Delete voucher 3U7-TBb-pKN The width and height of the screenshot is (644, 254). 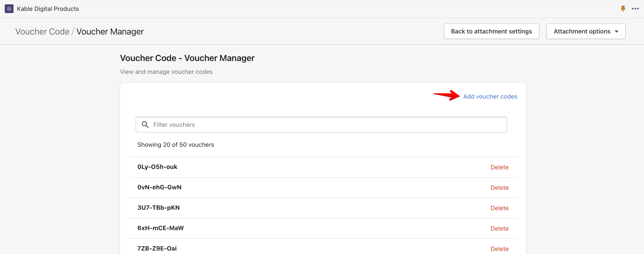point(499,208)
